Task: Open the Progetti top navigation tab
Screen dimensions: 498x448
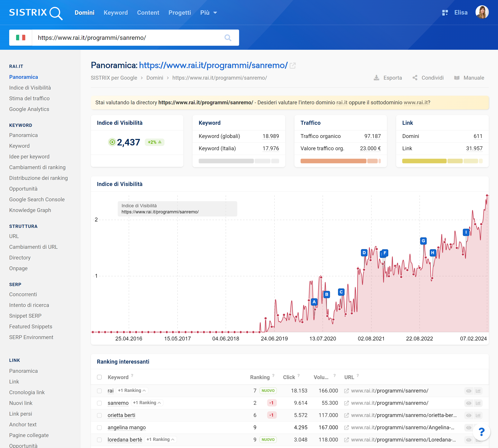Action: point(180,13)
